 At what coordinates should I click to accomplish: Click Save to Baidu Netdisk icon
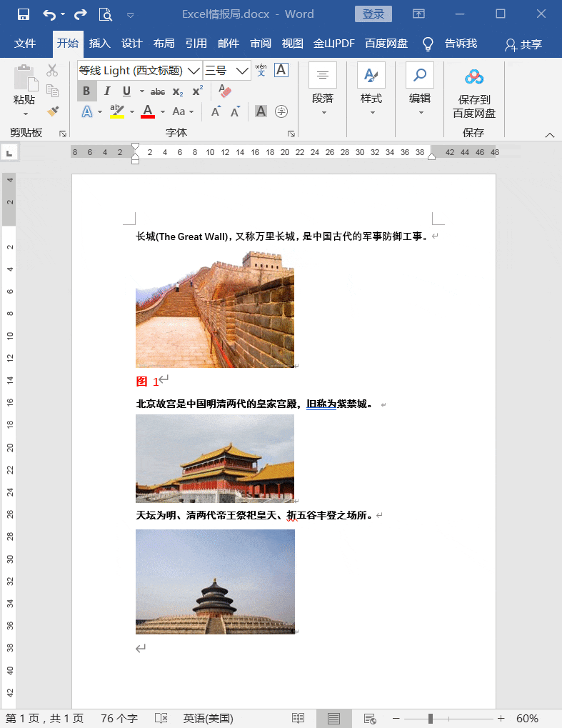[x=473, y=77]
